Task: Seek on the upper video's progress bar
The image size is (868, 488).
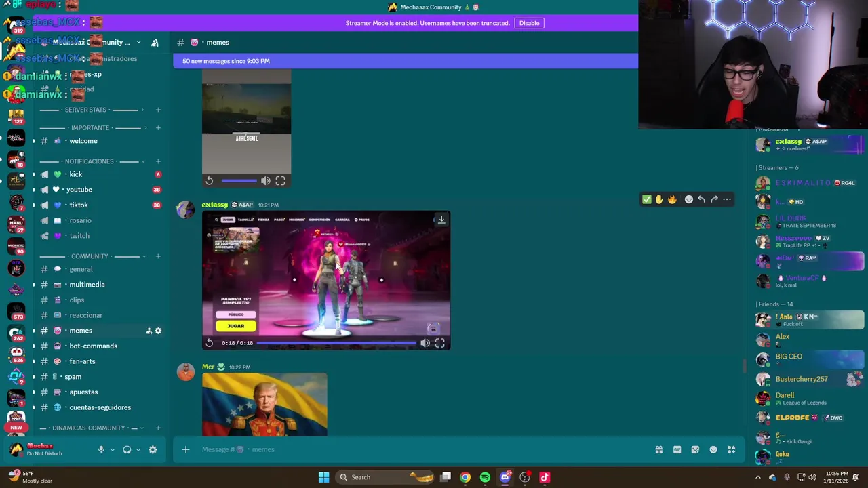Action: [239, 181]
